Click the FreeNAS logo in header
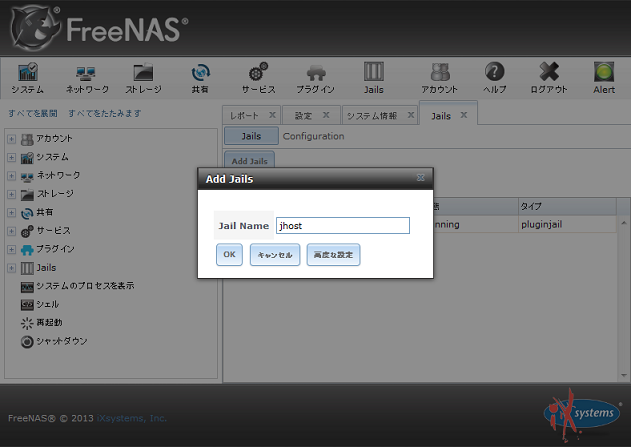Image resolution: width=631 pixels, height=447 pixels. coord(99,29)
